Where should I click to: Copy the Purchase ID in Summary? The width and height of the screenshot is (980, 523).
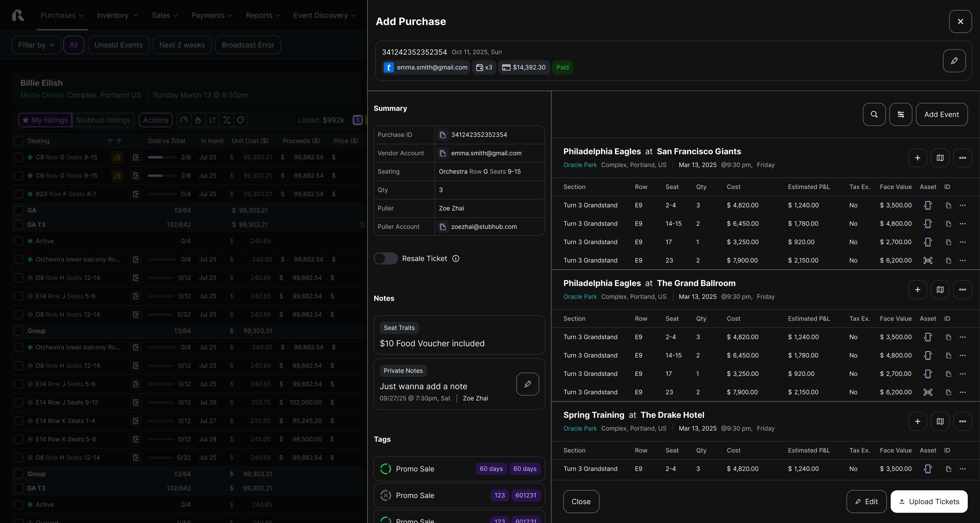tap(443, 135)
